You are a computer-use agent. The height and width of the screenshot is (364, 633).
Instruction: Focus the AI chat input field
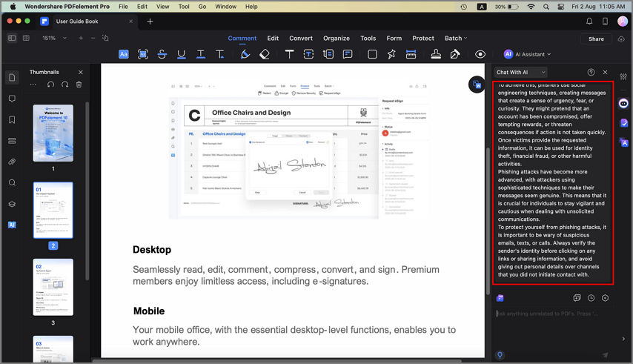coord(552,314)
